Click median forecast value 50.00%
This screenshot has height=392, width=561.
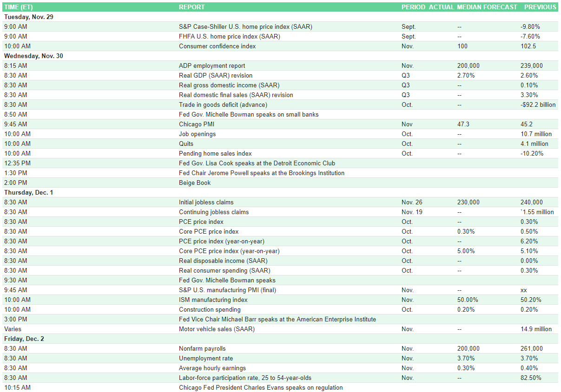pos(468,300)
